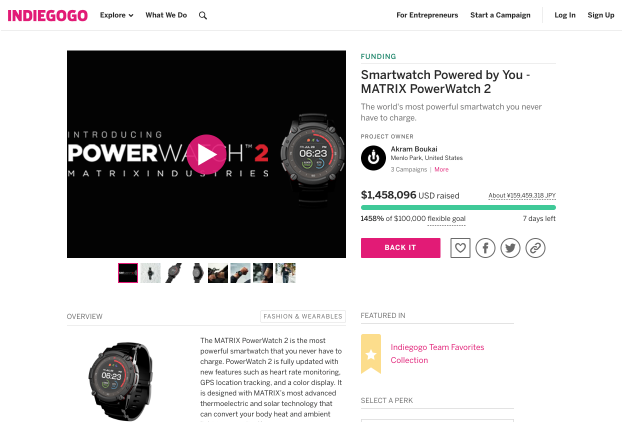
Task: Select the second watch thumbnail image
Action: pyautogui.click(x=151, y=273)
